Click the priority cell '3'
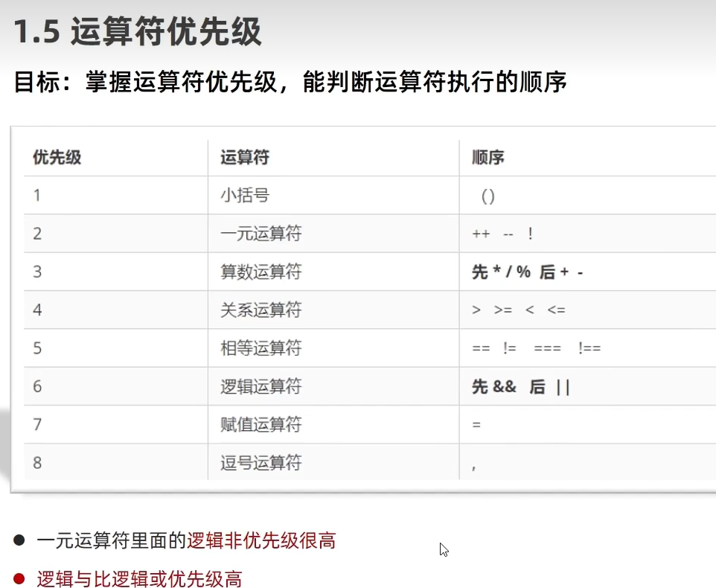This screenshot has height=588, width=716. click(37, 272)
